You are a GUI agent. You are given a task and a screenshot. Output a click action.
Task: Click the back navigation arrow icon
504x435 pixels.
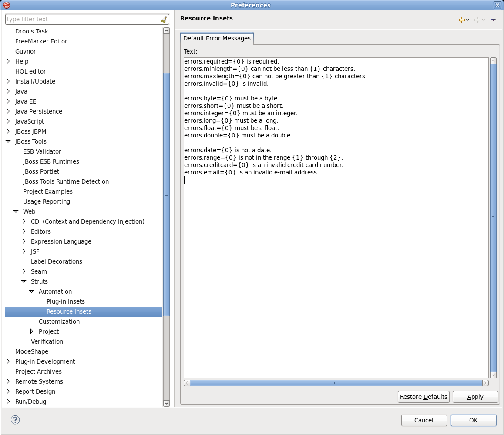(x=462, y=20)
